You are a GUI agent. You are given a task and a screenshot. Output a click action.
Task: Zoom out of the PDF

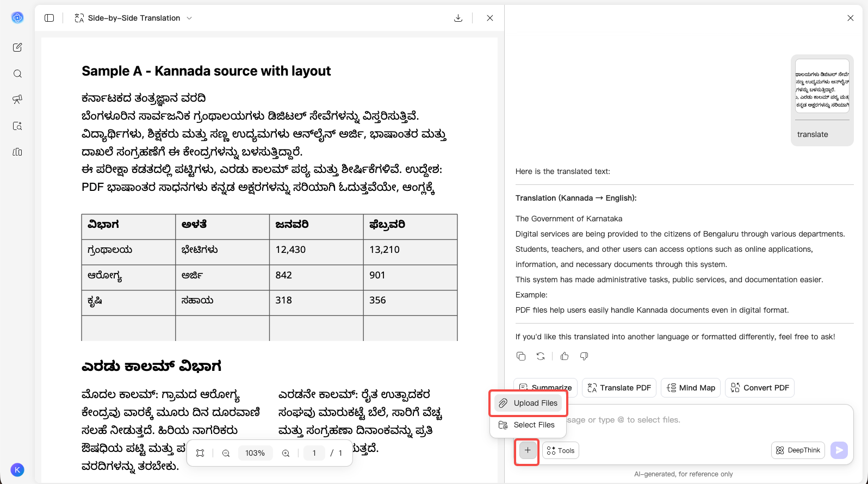click(x=226, y=453)
